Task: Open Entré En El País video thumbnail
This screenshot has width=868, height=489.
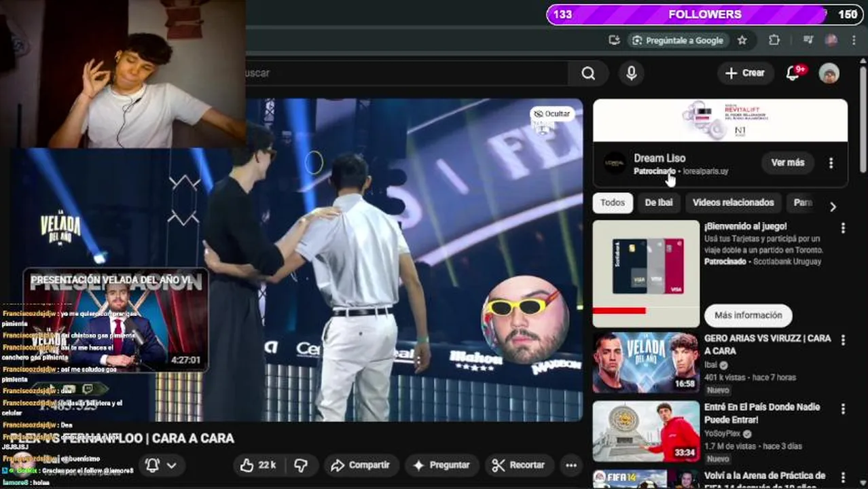Action: click(x=646, y=431)
